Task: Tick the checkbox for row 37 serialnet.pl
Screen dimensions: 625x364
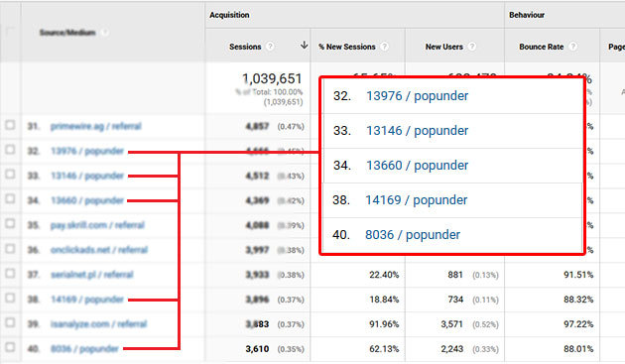Action: 10,274
